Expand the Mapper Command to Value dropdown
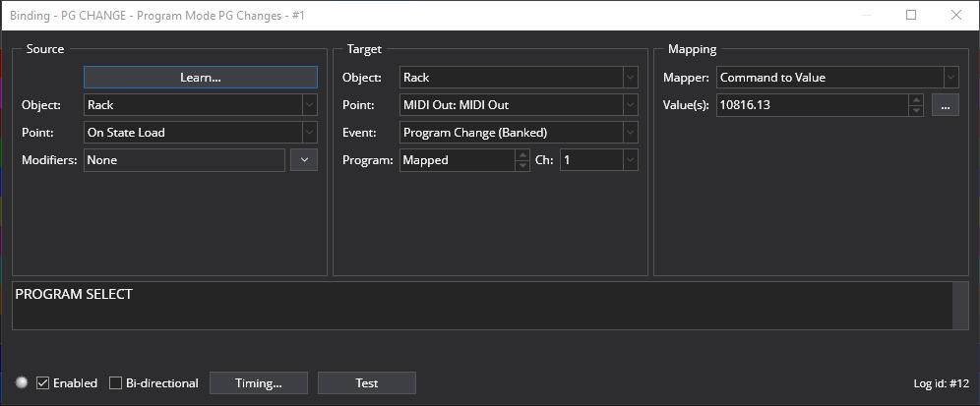 837,78
